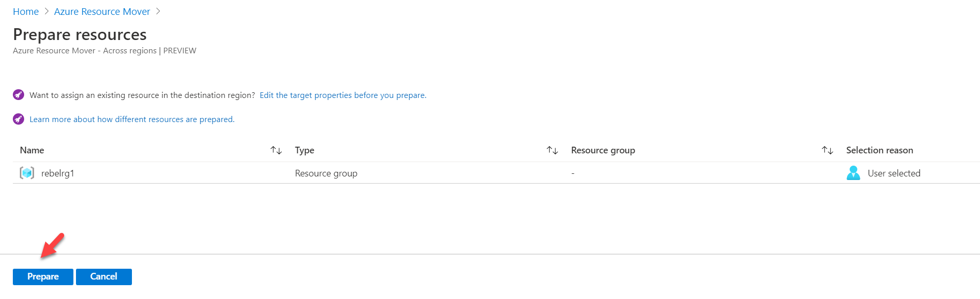This screenshot has width=980, height=299.
Task: Sort by Name using its sort arrows
Action: (x=276, y=150)
